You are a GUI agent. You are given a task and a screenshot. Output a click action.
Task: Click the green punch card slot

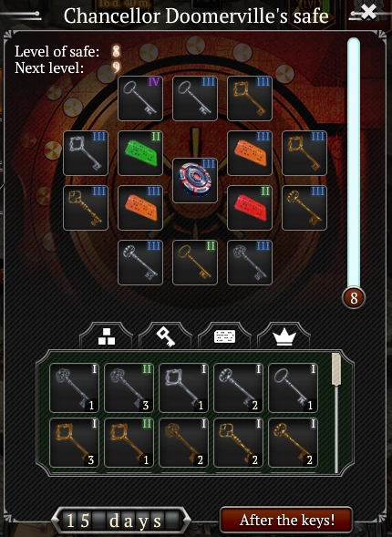(140, 153)
